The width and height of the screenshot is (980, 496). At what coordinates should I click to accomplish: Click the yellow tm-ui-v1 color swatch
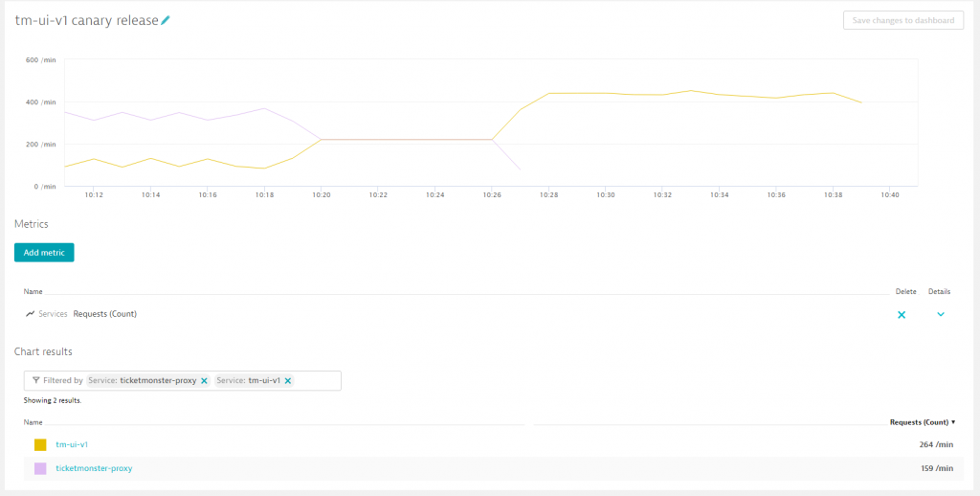coord(40,444)
